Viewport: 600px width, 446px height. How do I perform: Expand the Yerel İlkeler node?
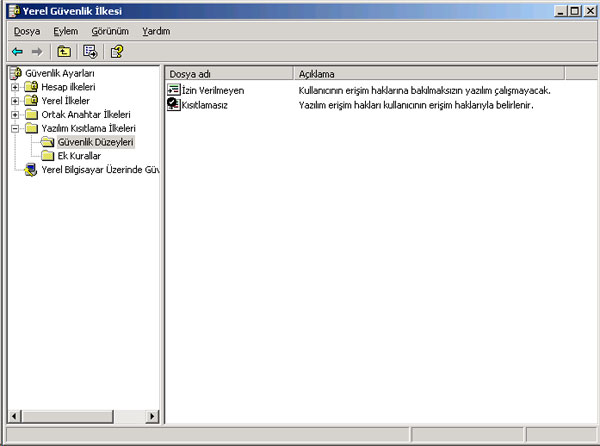(x=15, y=101)
